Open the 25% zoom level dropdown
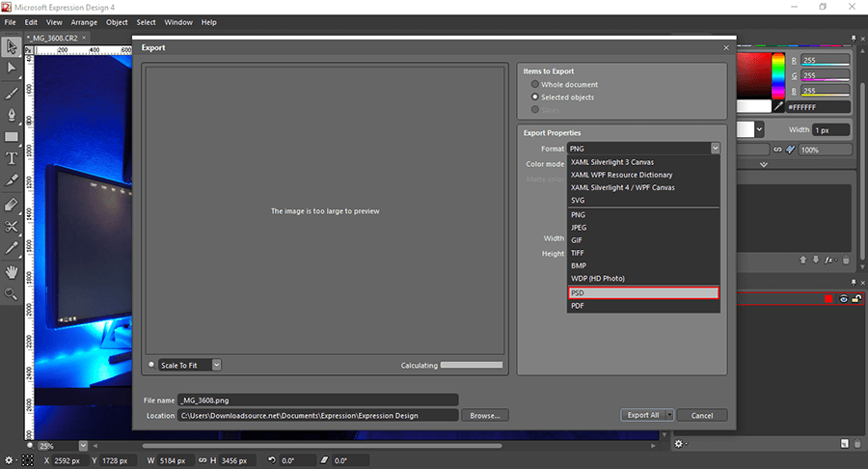868x469 pixels. [x=83, y=446]
